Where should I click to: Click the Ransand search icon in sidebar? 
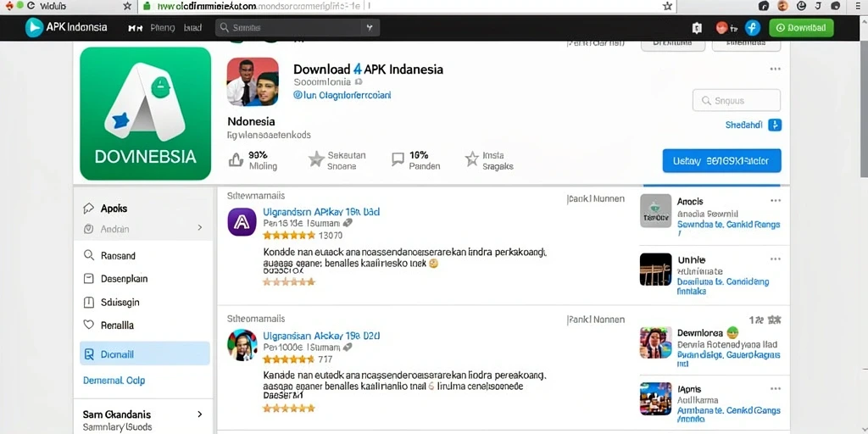point(88,255)
